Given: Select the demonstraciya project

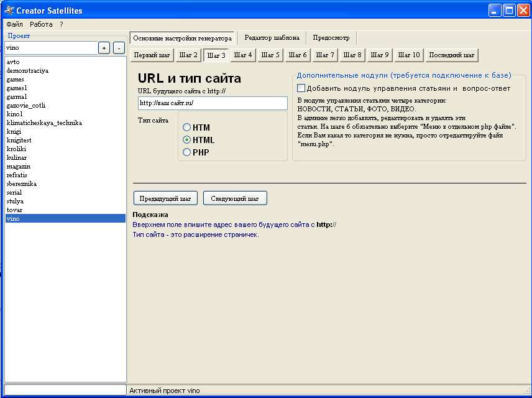Looking at the screenshot, I should [x=65, y=71].
